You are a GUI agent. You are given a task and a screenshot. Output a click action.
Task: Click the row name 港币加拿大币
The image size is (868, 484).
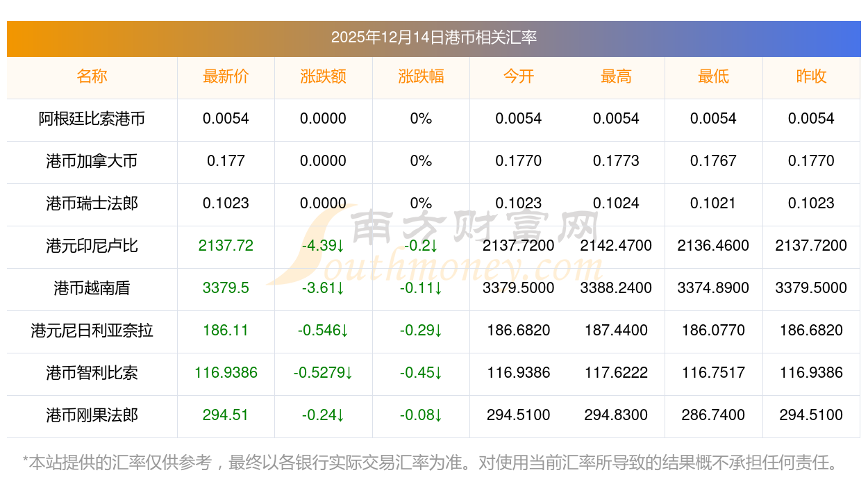point(92,161)
